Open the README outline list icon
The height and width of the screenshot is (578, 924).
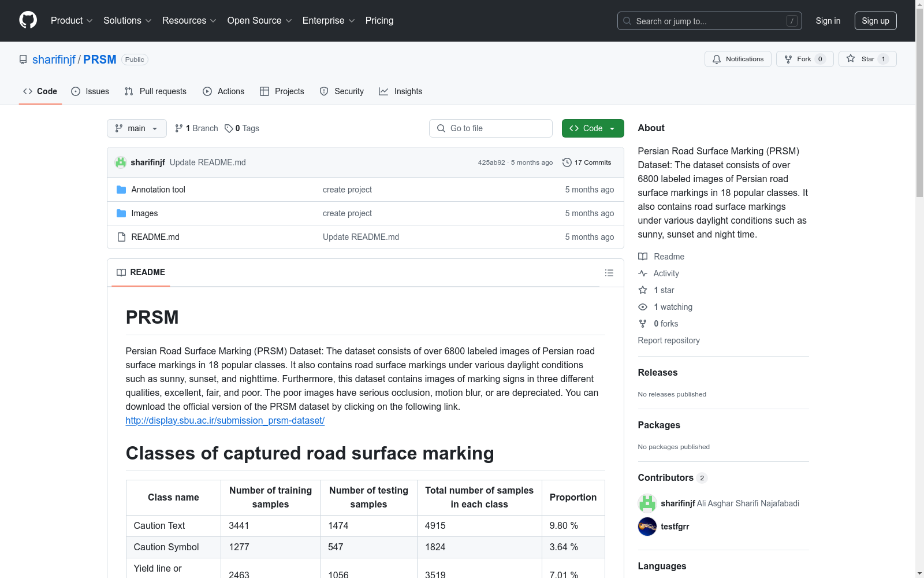tap(609, 273)
